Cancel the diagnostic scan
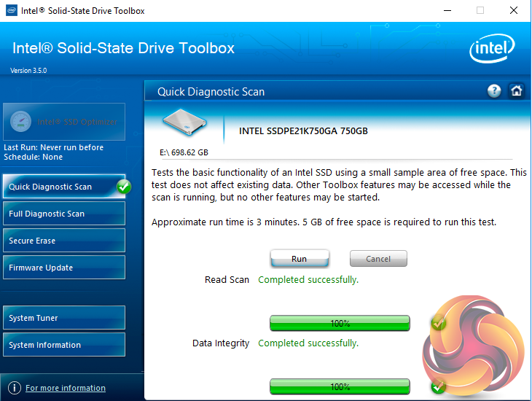Image resolution: width=532 pixels, height=401 pixels. pos(378,259)
